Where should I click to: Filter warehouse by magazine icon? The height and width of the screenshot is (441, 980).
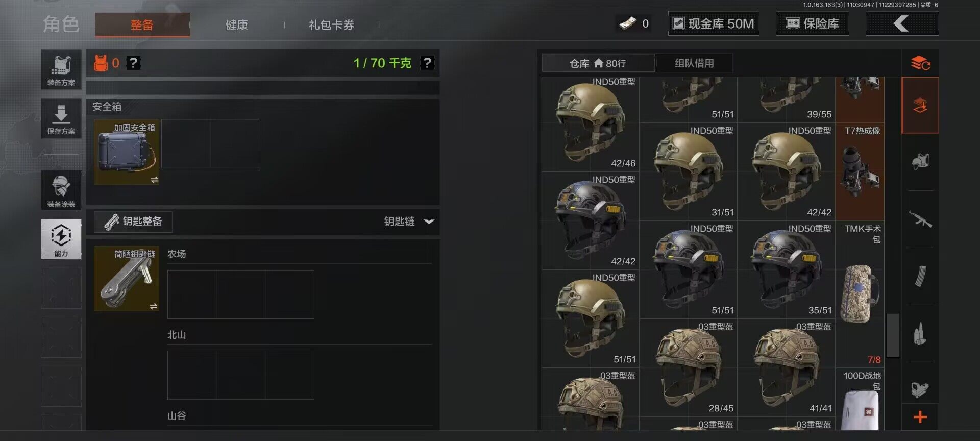pos(920,277)
